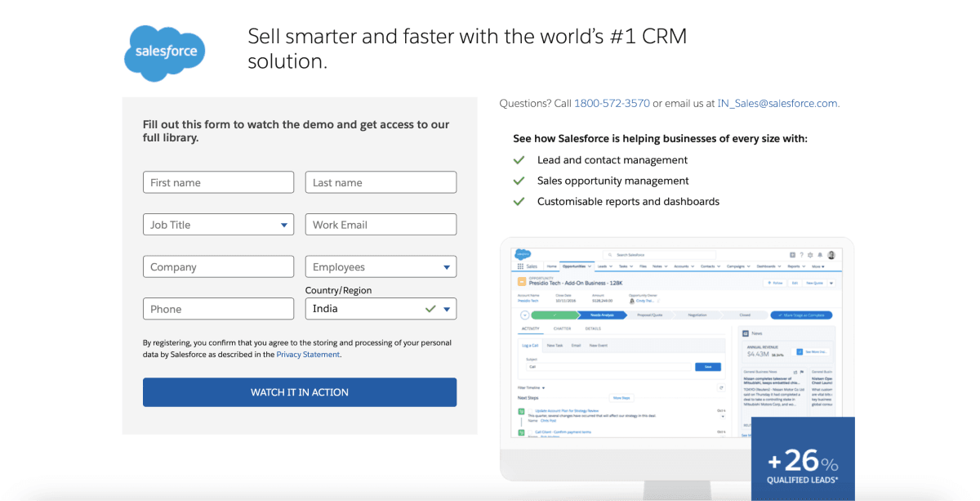980x501 pixels.
Task: Select the Contacts tab in demo screenshot
Action: tap(710, 266)
